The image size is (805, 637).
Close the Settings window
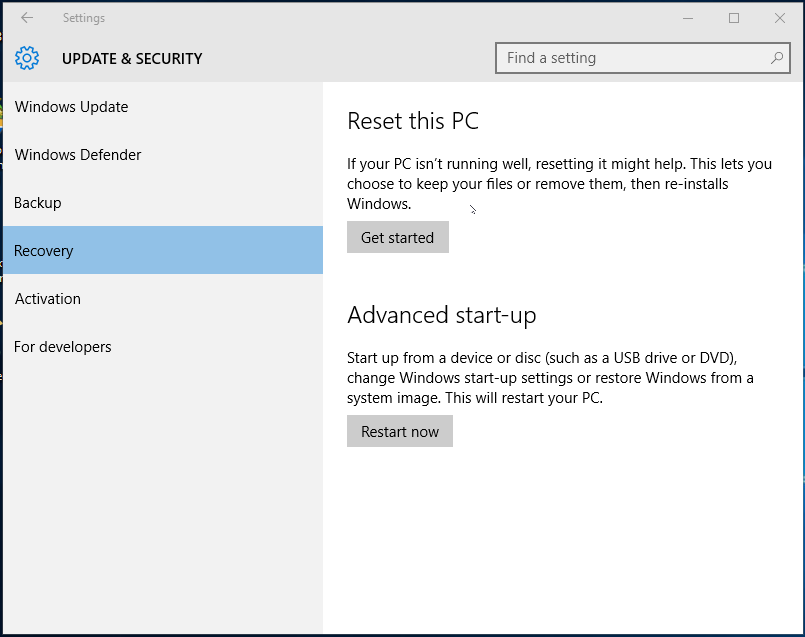[x=780, y=18]
